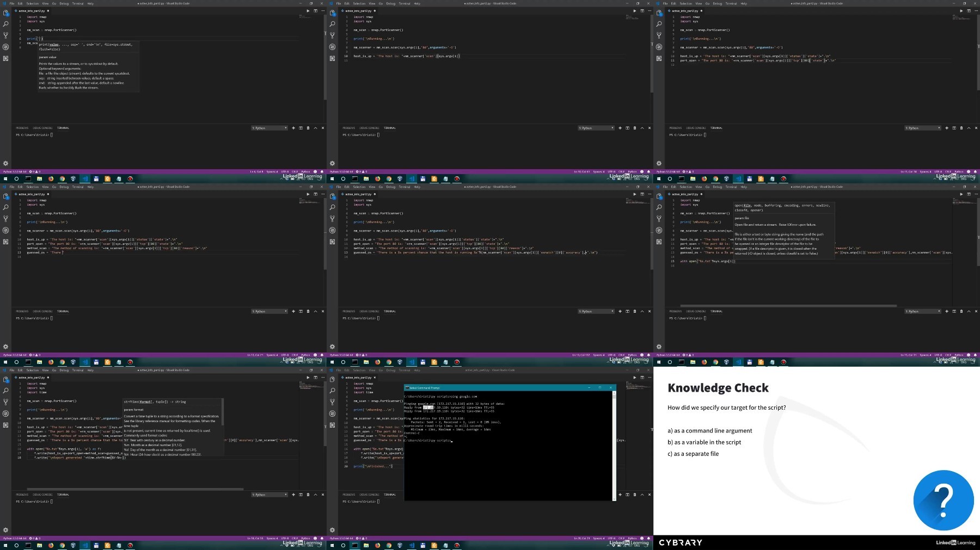Switch to PROBLEMS tab in the print tooltip frame

click(22, 128)
